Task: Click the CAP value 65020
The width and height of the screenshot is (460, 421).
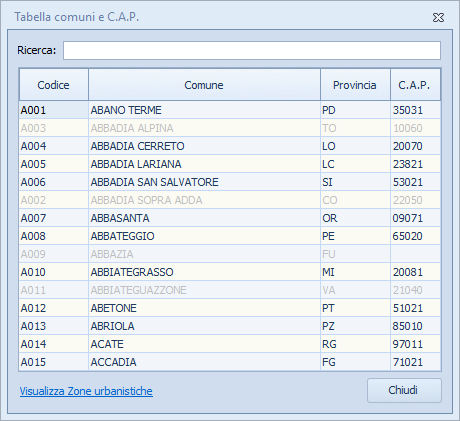Action: point(407,236)
